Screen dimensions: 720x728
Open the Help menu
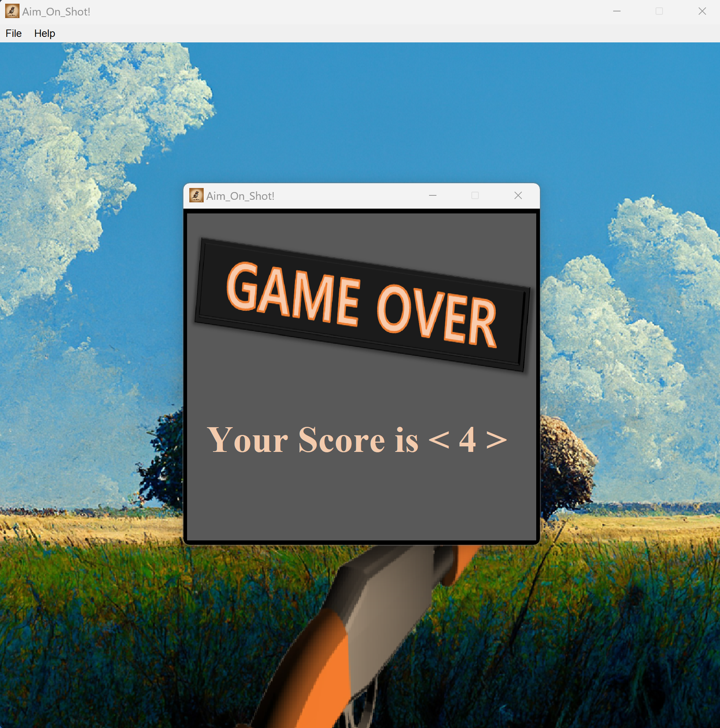pos(45,33)
